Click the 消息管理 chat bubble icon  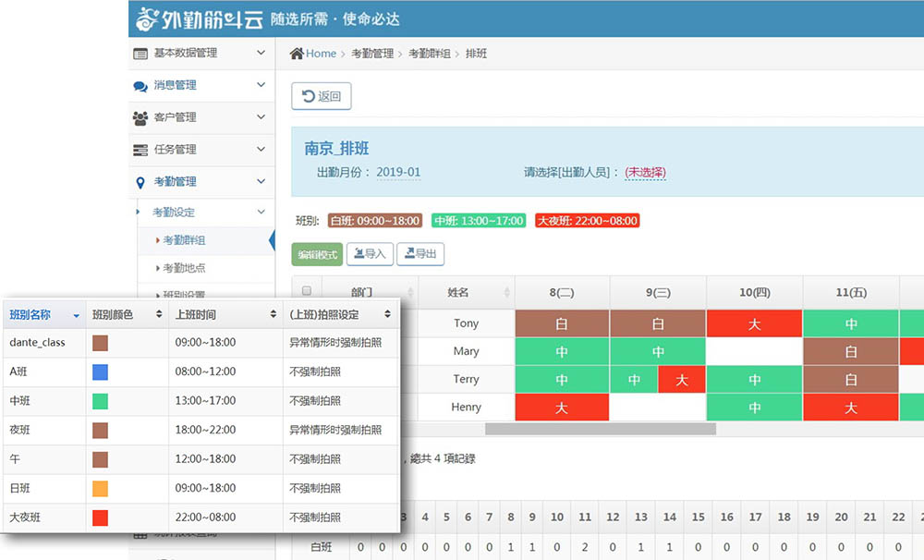tap(140, 85)
